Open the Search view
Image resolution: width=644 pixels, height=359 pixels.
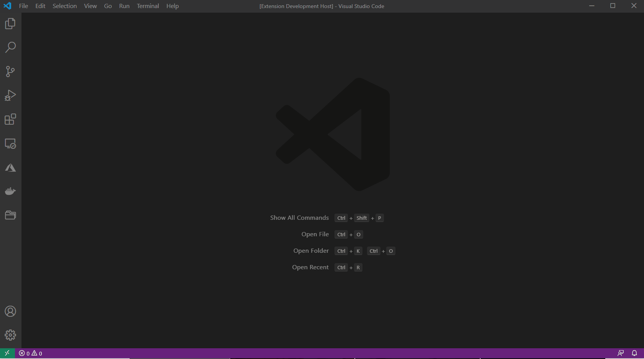click(10, 48)
